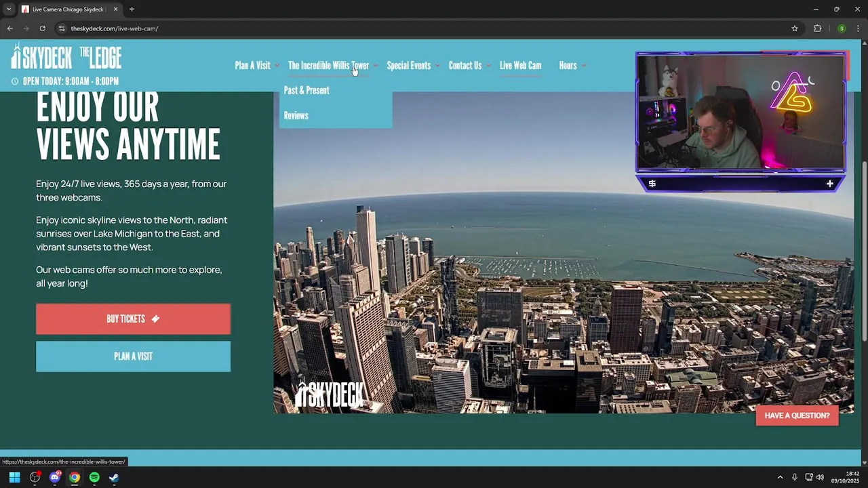Click the address bar URL field
868x488 pixels.
point(427,28)
